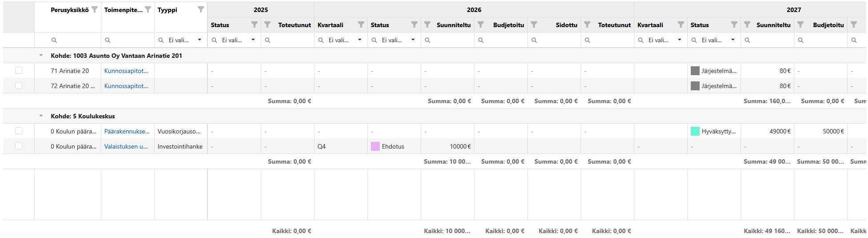The width and height of the screenshot is (868, 238).
Task: Collapse the Kohde 5 Koulukeskus group
Action: pyautogui.click(x=41, y=116)
